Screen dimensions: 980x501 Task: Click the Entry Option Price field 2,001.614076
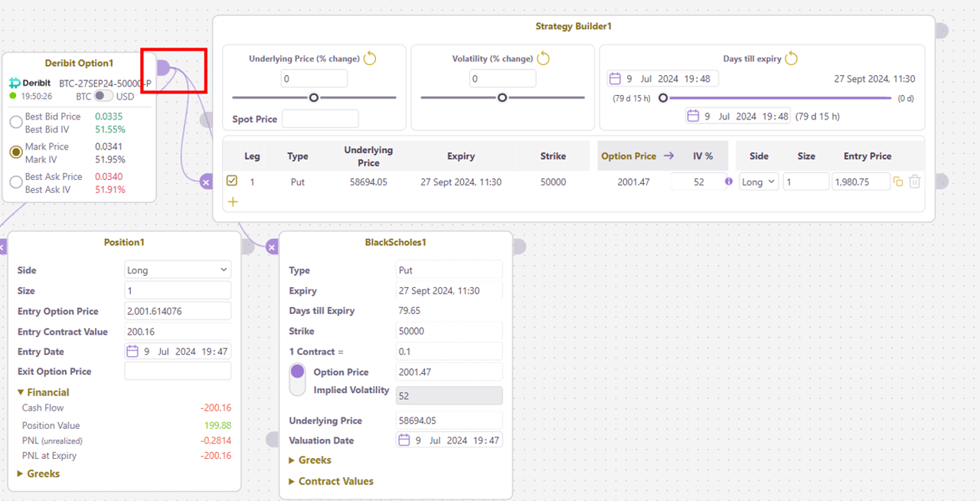(x=178, y=311)
